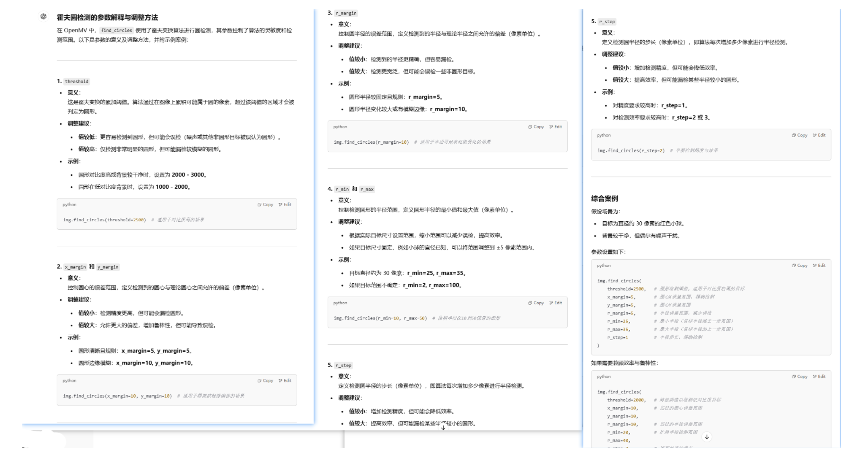Click the text 假设场景为
Viewport: 868px width, 453px height.
pyautogui.click(x=605, y=212)
